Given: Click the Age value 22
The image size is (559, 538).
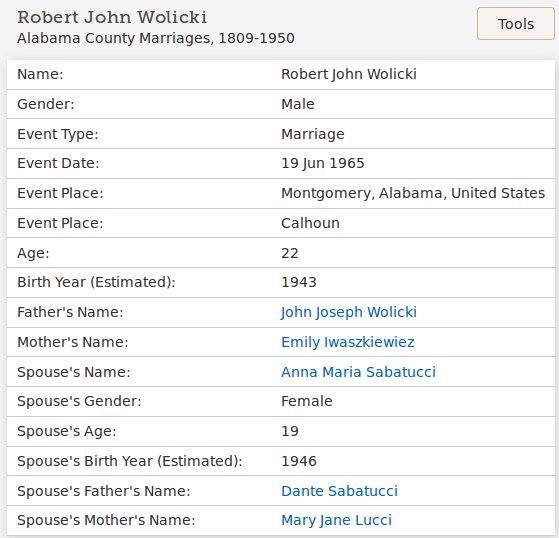Looking at the screenshot, I should (289, 253).
